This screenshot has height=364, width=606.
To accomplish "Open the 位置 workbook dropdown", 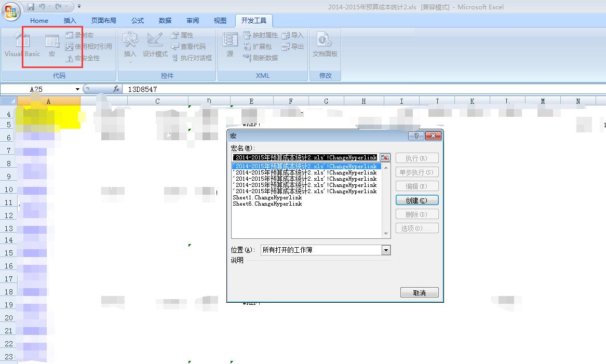I will (x=385, y=250).
